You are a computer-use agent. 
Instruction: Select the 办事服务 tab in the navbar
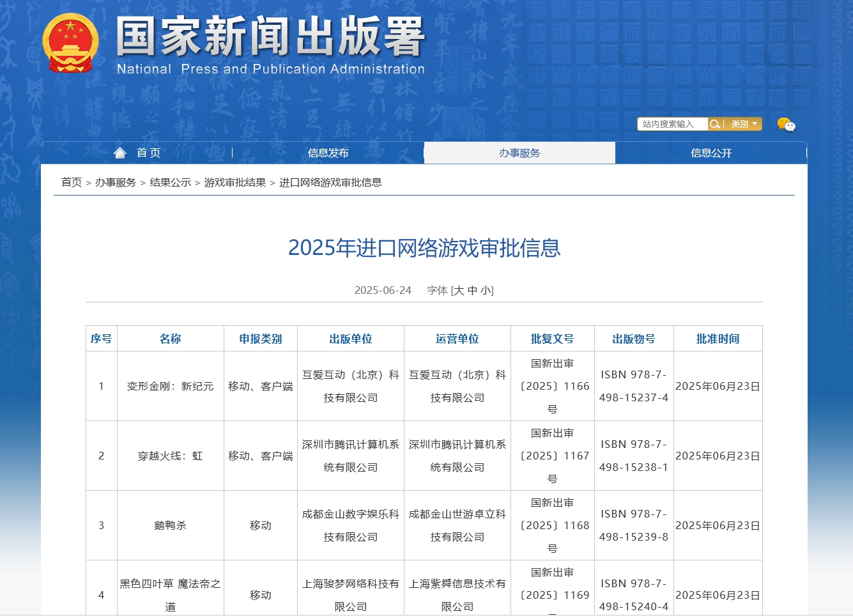[519, 153]
